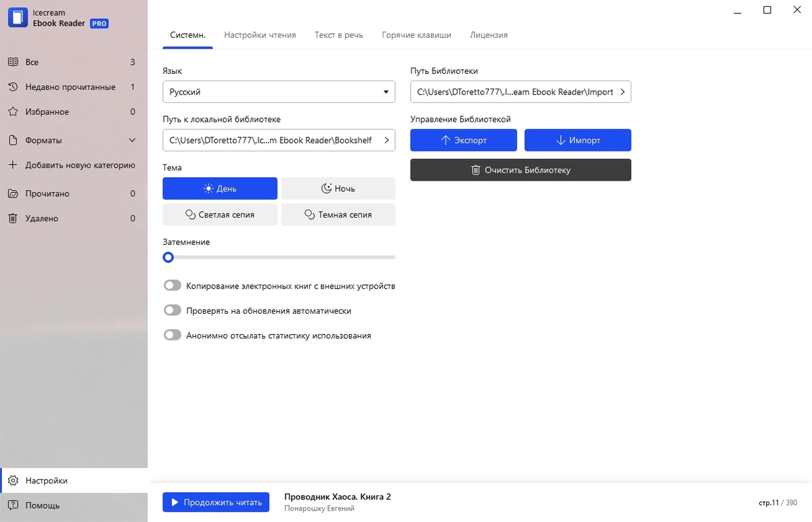Click the Недавно прочитанные history icon
Viewport: 812px width, 522px height.
[x=13, y=87]
